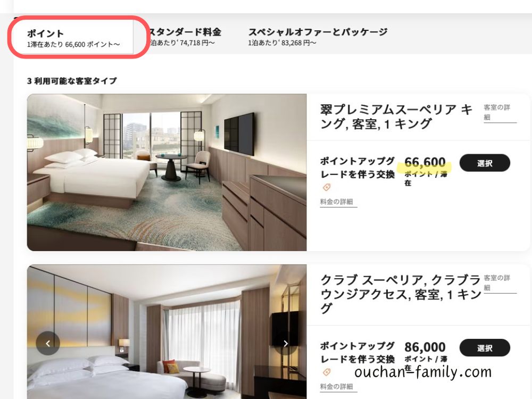Click the クラブ スーペリア room title

pos(401,294)
